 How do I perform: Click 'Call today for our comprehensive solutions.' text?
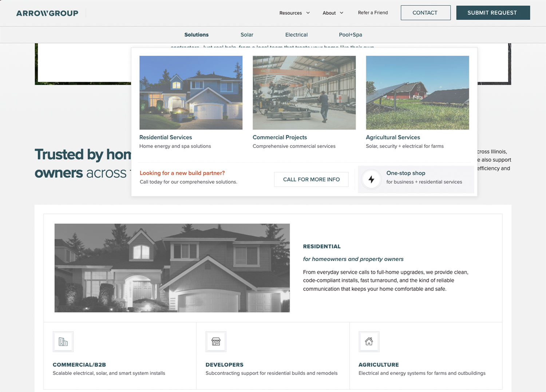point(189,182)
